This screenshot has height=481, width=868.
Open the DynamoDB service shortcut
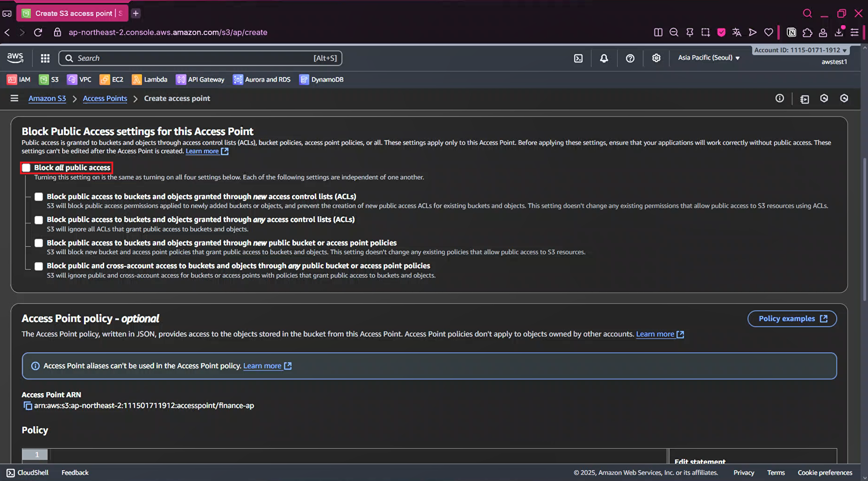click(x=321, y=80)
